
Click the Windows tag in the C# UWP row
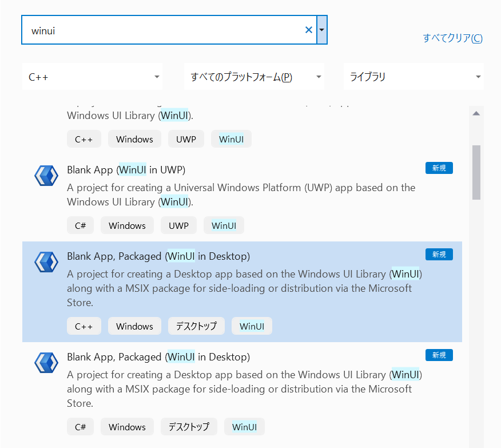pyautogui.click(x=127, y=225)
